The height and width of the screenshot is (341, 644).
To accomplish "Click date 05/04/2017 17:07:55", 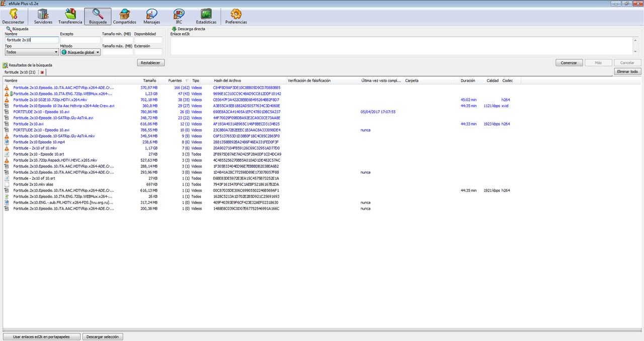I will coord(378,112).
